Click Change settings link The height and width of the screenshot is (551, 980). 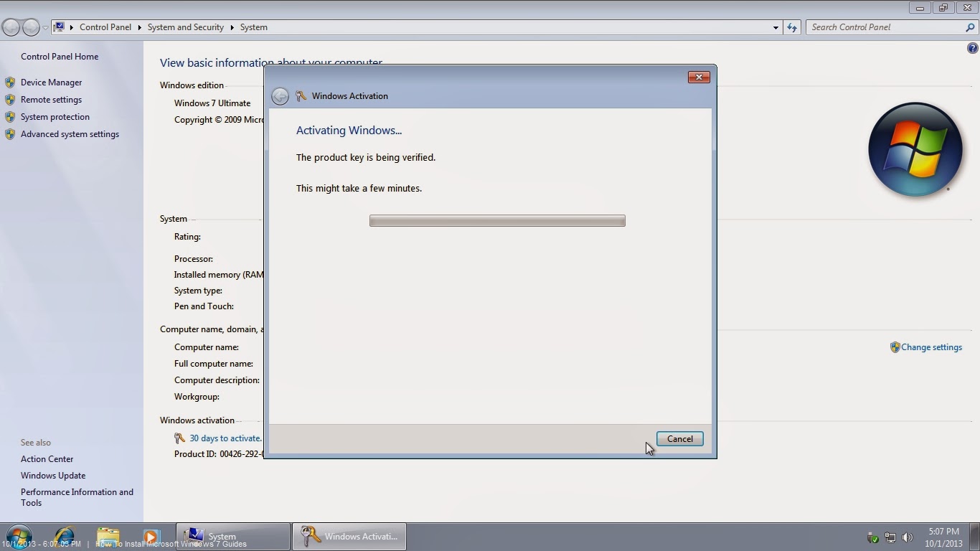pyautogui.click(x=931, y=347)
